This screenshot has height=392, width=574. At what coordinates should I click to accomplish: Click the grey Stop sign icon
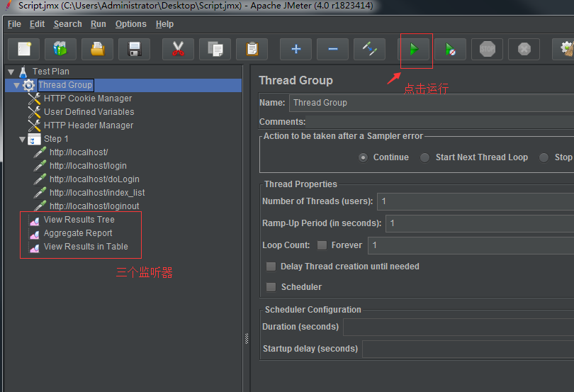488,49
